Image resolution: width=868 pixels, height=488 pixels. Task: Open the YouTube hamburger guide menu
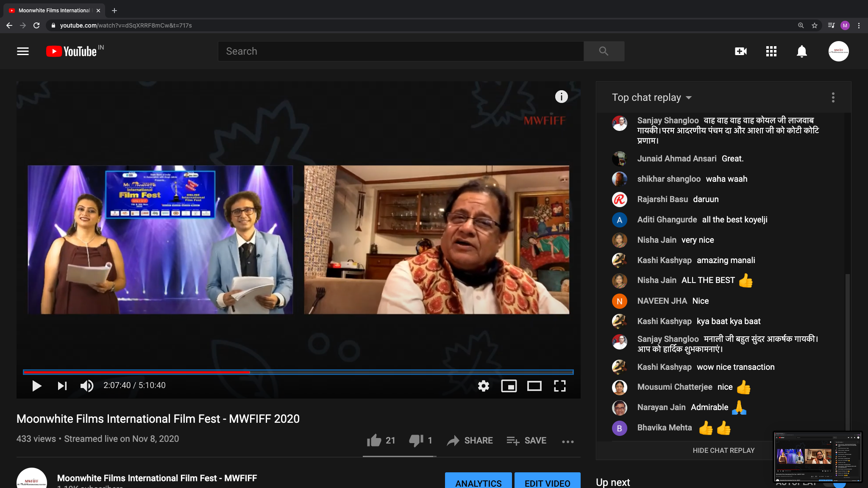pos(23,51)
